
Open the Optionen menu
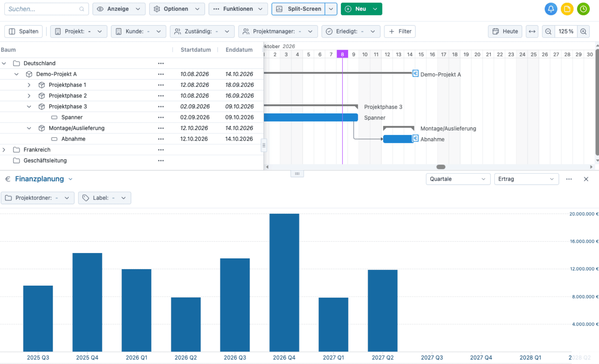(177, 9)
